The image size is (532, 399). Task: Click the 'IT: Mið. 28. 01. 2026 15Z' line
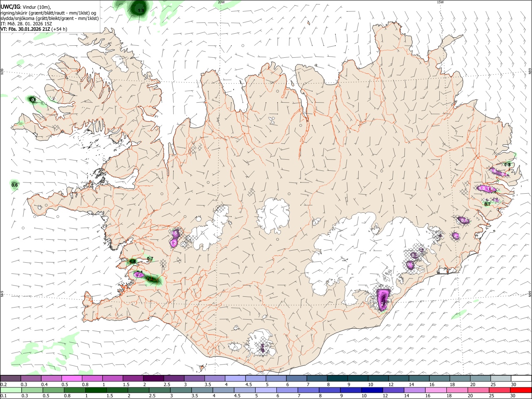click(x=25, y=24)
